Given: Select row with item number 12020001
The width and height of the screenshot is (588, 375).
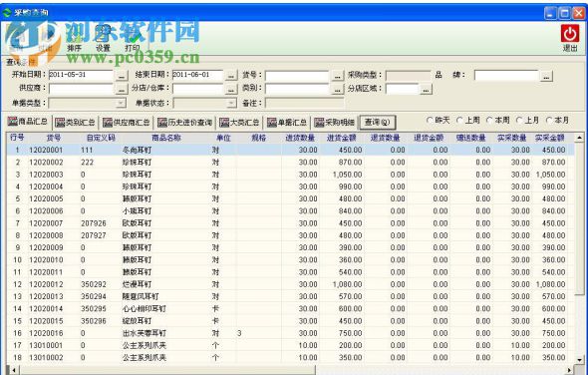Looking at the screenshot, I should tap(290, 151).
